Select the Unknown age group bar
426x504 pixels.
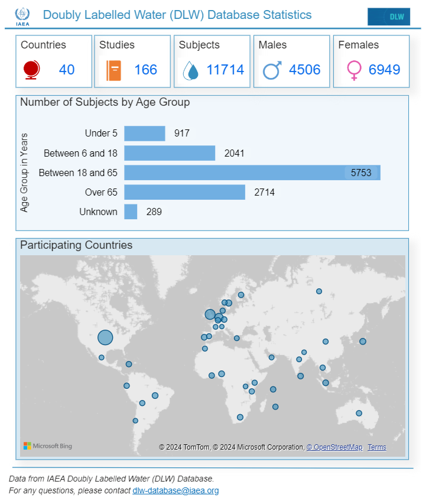(x=131, y=212)
